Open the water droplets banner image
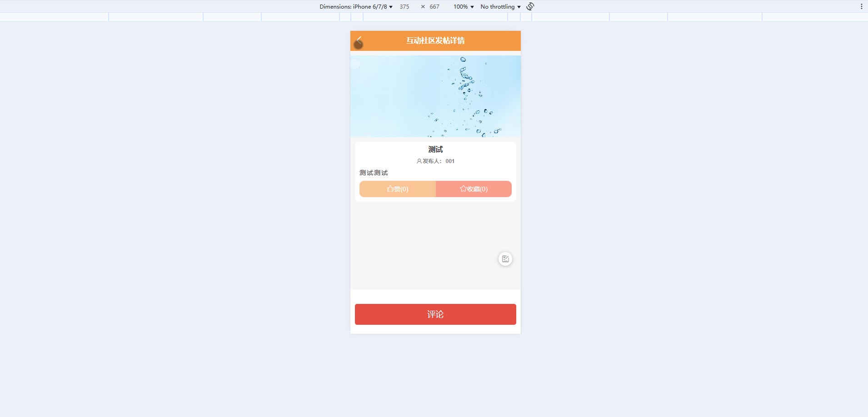868x417 pixels. [x=435, y=96]
